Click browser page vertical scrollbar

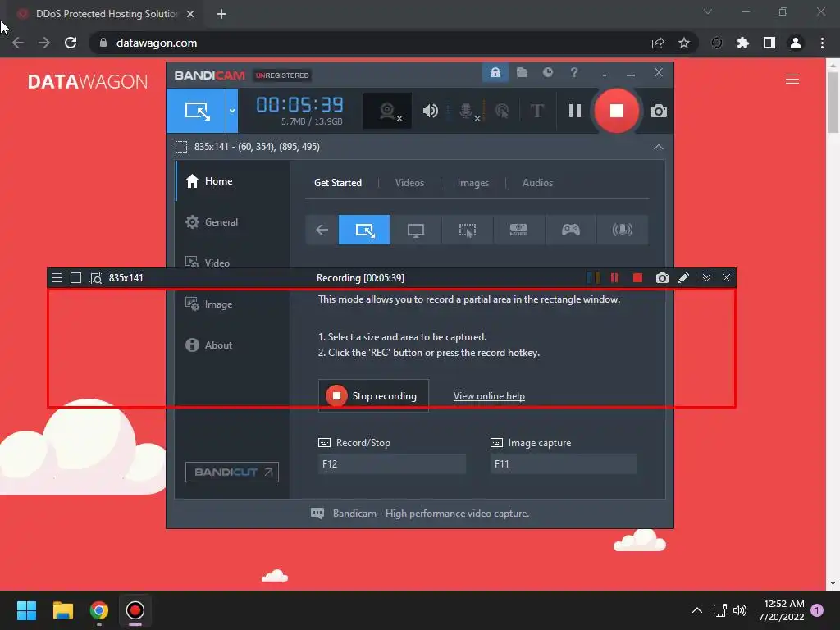(x=833, y=102)
